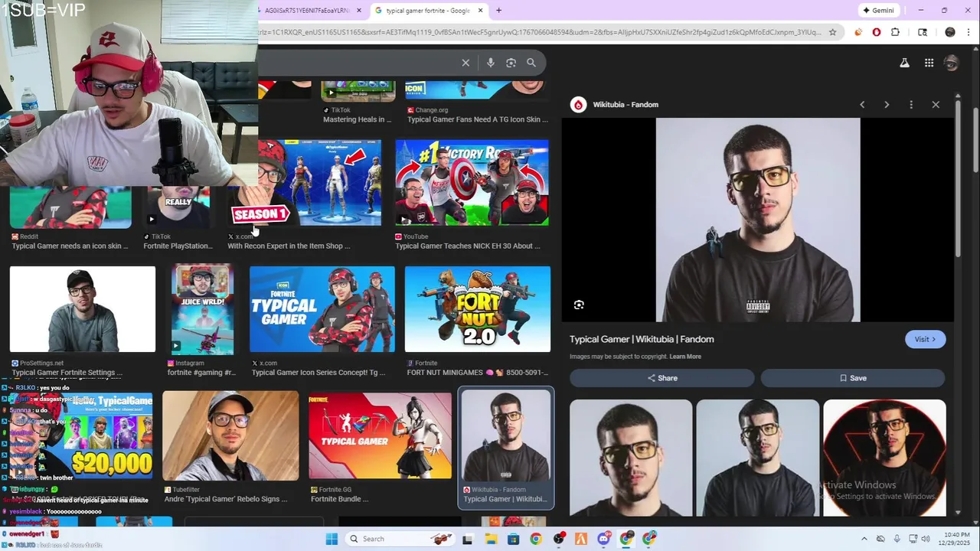Open File Explorer from the taskbar
The height and width of the screenshot is (551, 980).
click(x=491, y=539)
